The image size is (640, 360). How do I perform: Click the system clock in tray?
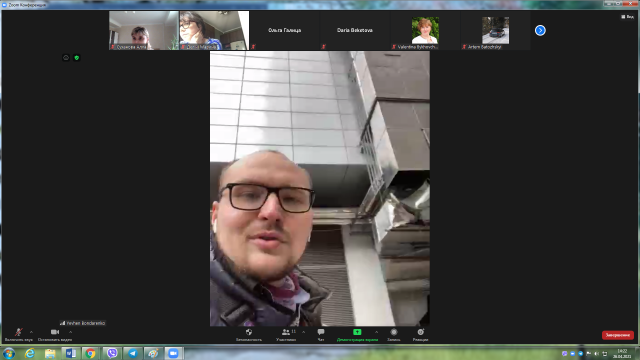(x=622, y=353)
